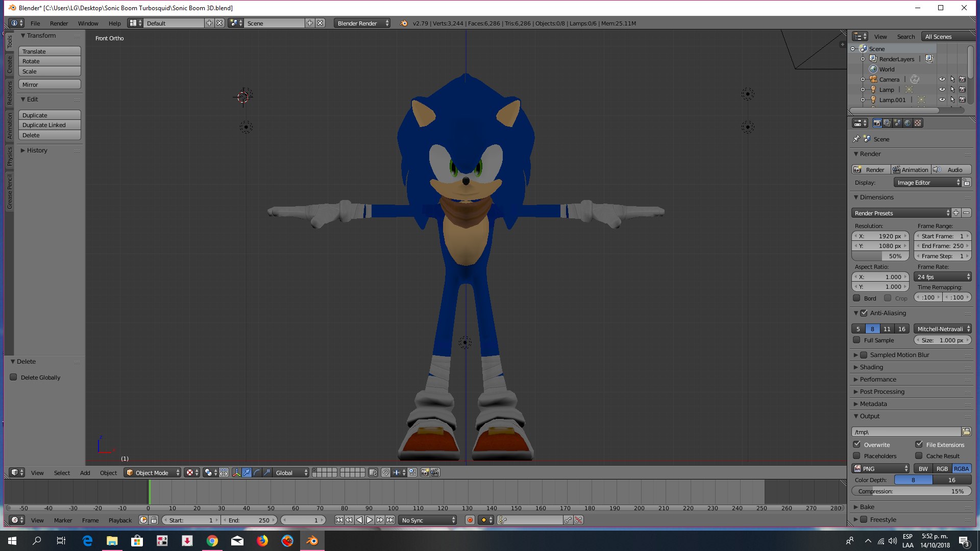Click the OpenGL render animation clapper icon
Screen dimensions: 980x551
click(435, 472)
